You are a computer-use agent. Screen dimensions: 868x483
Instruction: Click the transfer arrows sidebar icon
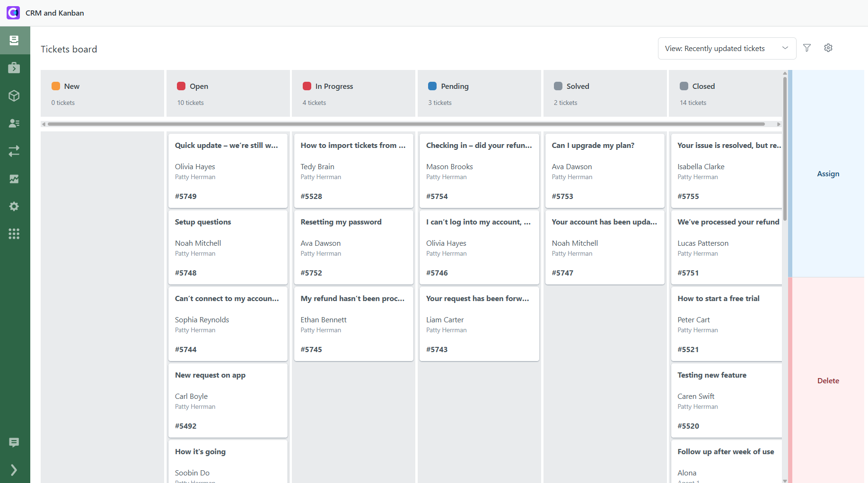tap(14, 151)
